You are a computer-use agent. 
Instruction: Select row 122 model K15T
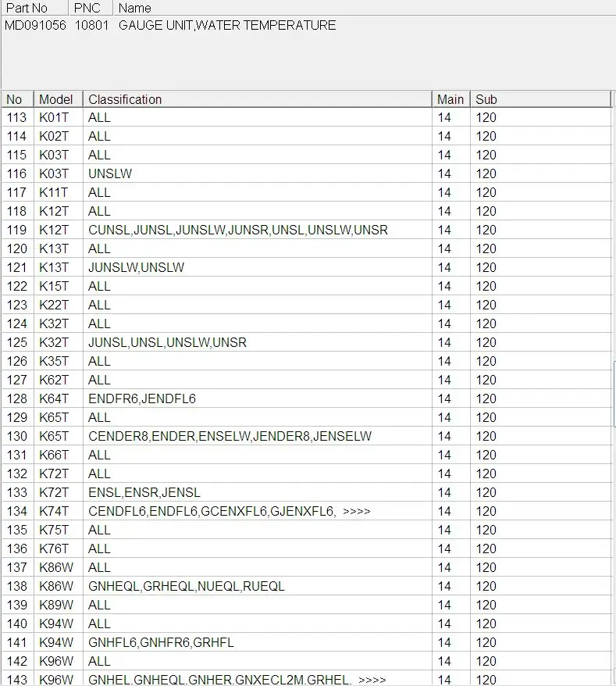54,287
